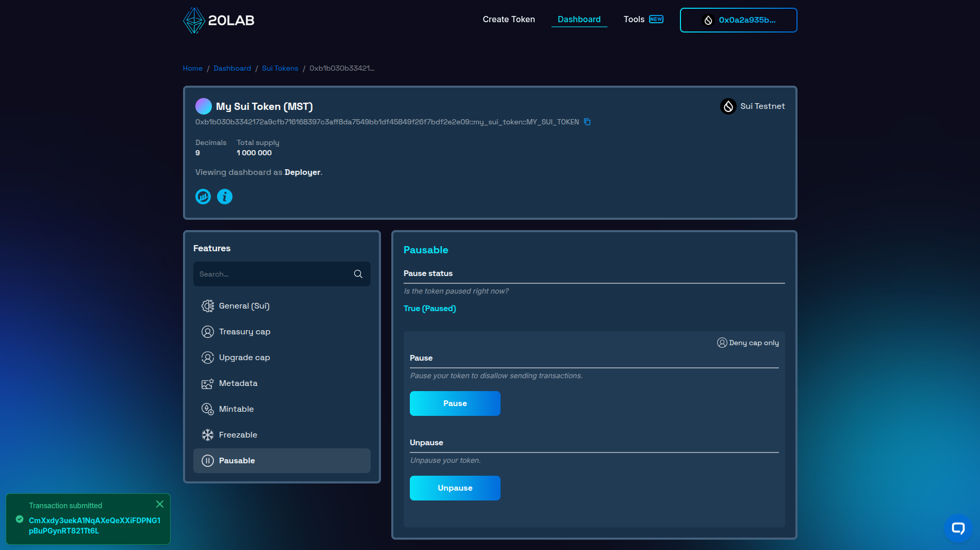Click the True (Paused) status text
Viewport: 980px width, 550px height.
[430, 309]
